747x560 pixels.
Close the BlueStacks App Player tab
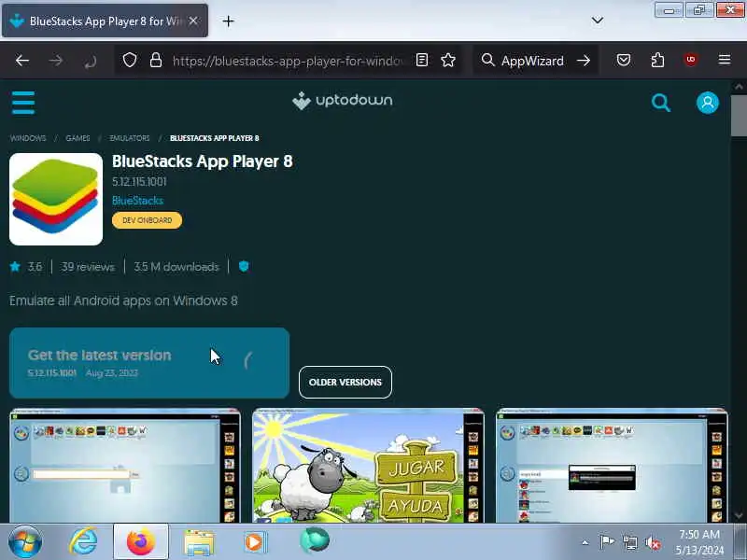coord(193,21)
